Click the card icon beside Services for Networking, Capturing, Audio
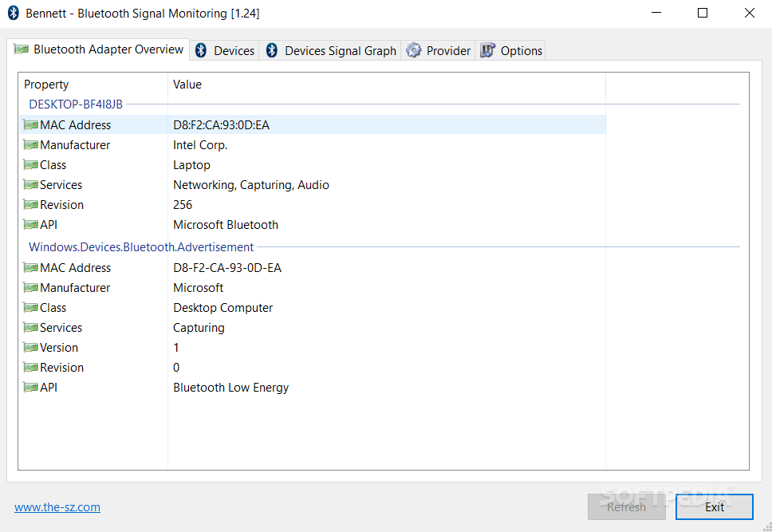772x532 pixels. 31,185
